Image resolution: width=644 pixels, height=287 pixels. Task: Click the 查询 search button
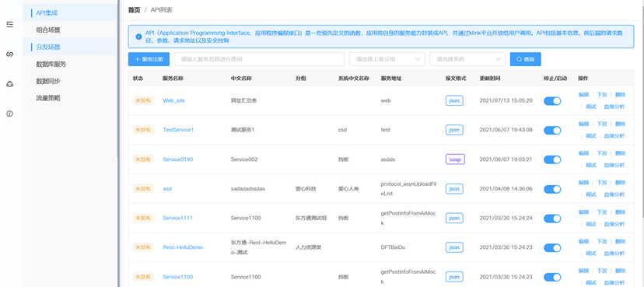pos(525,59)
